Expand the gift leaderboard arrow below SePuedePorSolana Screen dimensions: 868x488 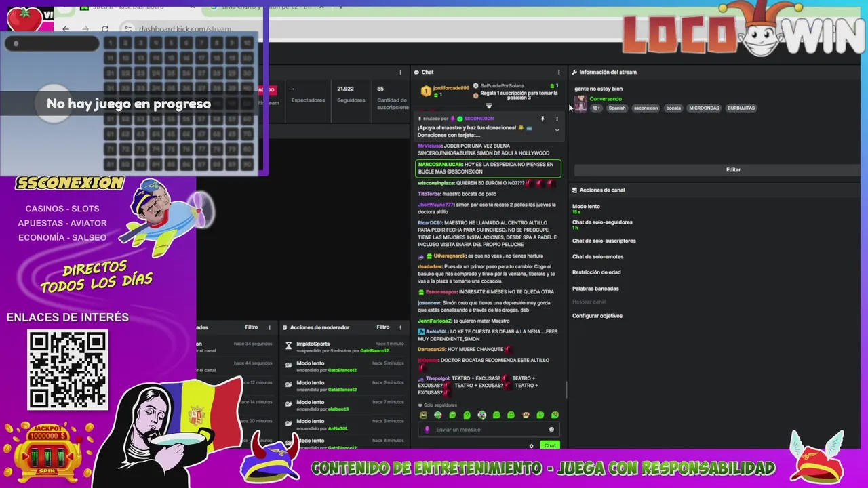(489, 106)
